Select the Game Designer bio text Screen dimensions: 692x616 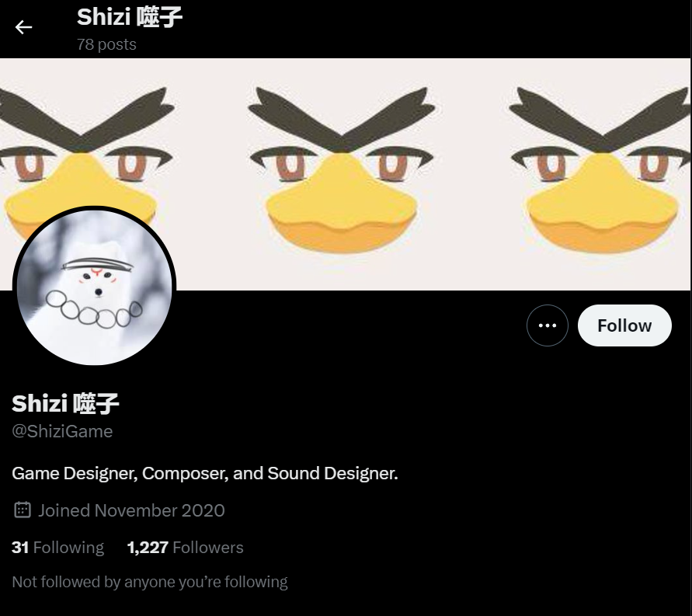205,474
